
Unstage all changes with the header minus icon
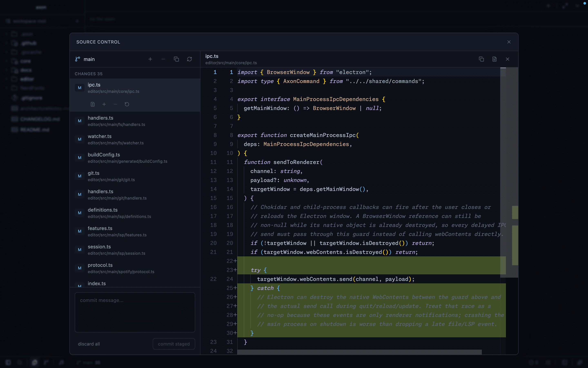pyautogui.click(x=163, y=59)
